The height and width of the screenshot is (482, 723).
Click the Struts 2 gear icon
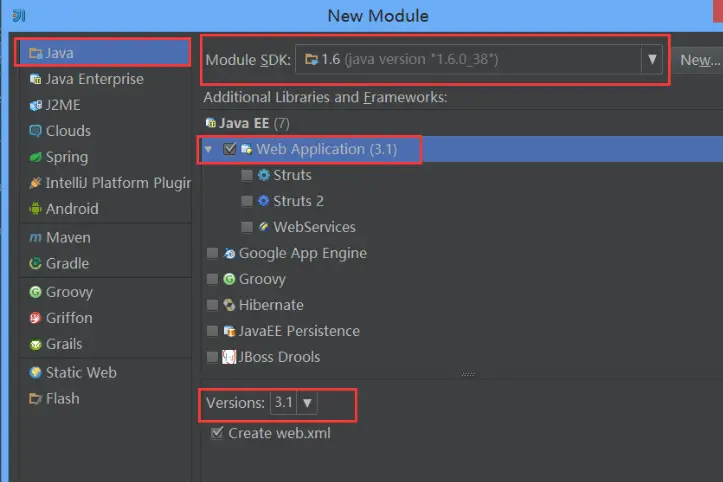(x=264, y=201)
